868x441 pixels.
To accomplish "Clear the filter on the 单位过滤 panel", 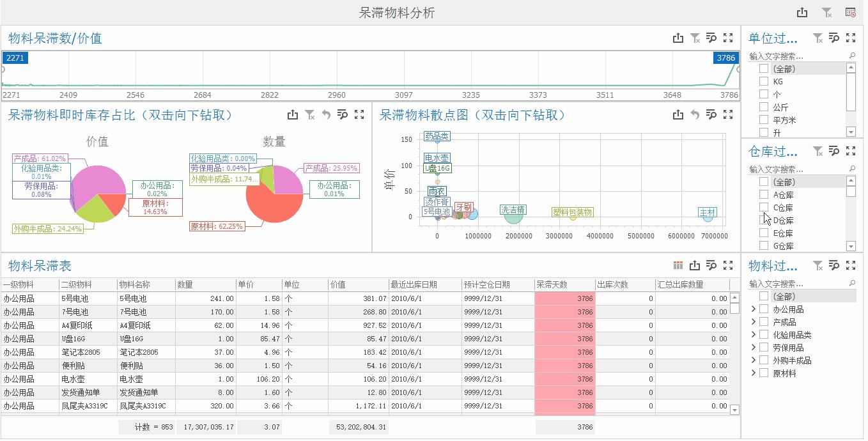I will pyautogui.click(x=817, y=38).
